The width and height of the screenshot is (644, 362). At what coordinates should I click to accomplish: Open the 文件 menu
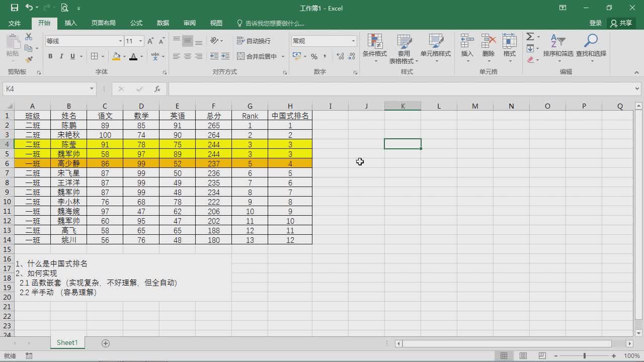coord(15,23)
